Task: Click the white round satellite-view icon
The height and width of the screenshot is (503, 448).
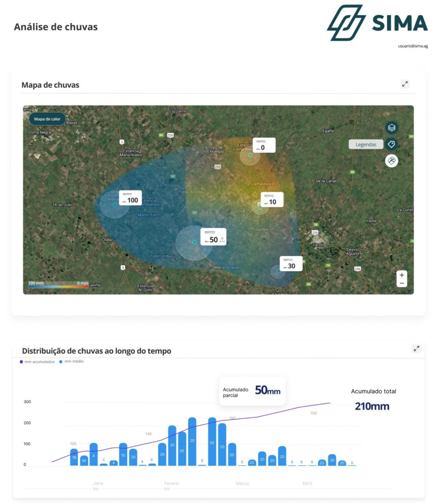Action: [392, 161]
